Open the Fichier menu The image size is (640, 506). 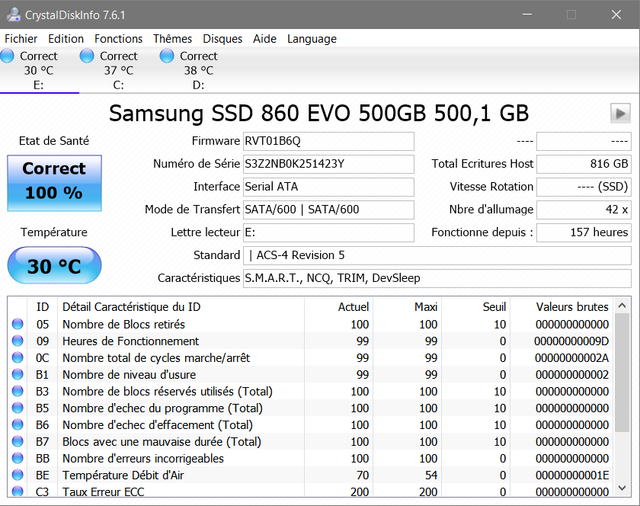21,39
